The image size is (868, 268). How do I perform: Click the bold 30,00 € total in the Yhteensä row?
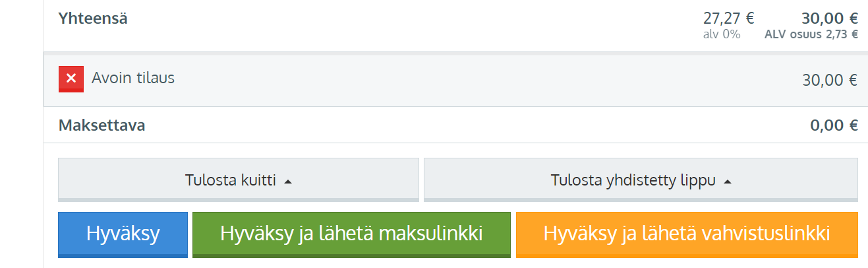830,18
